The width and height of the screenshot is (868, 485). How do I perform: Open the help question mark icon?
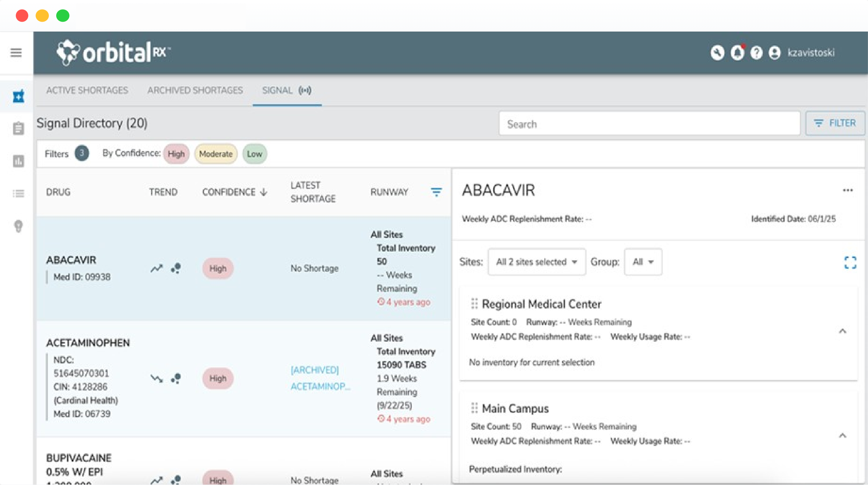756,53
